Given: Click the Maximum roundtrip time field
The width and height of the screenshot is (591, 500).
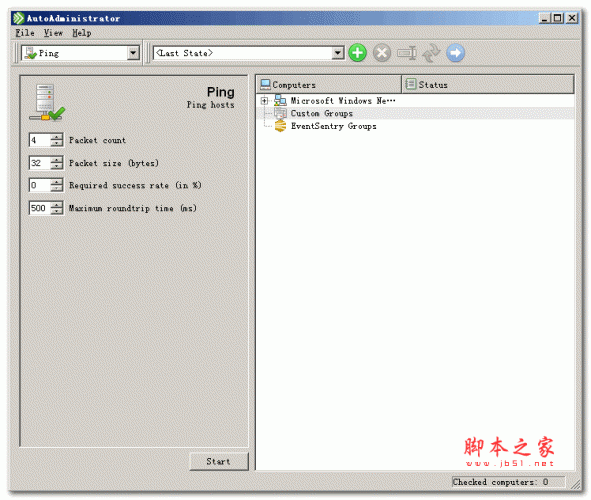Looking at the screenshot, I should [x=40, y=208].
